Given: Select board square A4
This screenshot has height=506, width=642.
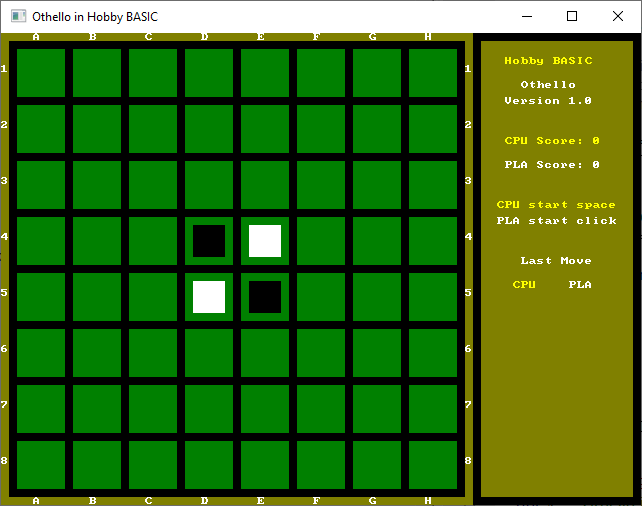Looking at the screenshot, I should coord(41,241).
